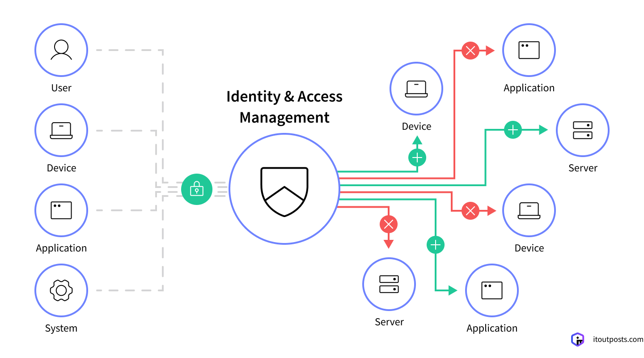Select the Identity & Access Management title
644x358 pixels.
(x=284, y=107)
